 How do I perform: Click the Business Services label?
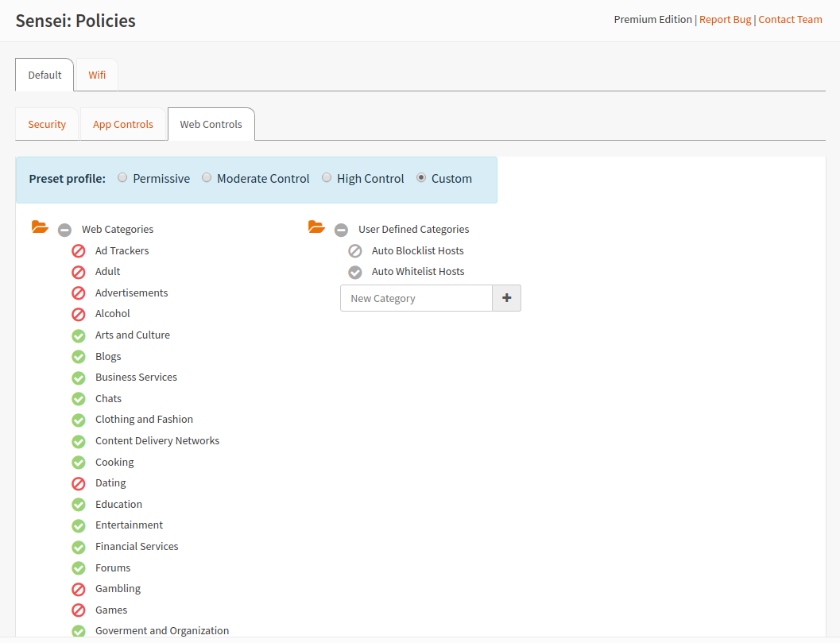coord(136,378)
